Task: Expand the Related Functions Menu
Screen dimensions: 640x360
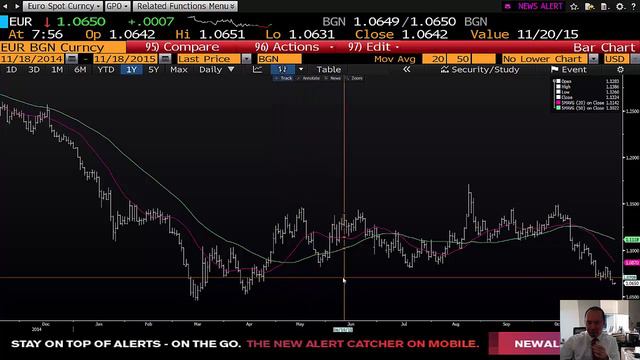Action: click(185, 6)
